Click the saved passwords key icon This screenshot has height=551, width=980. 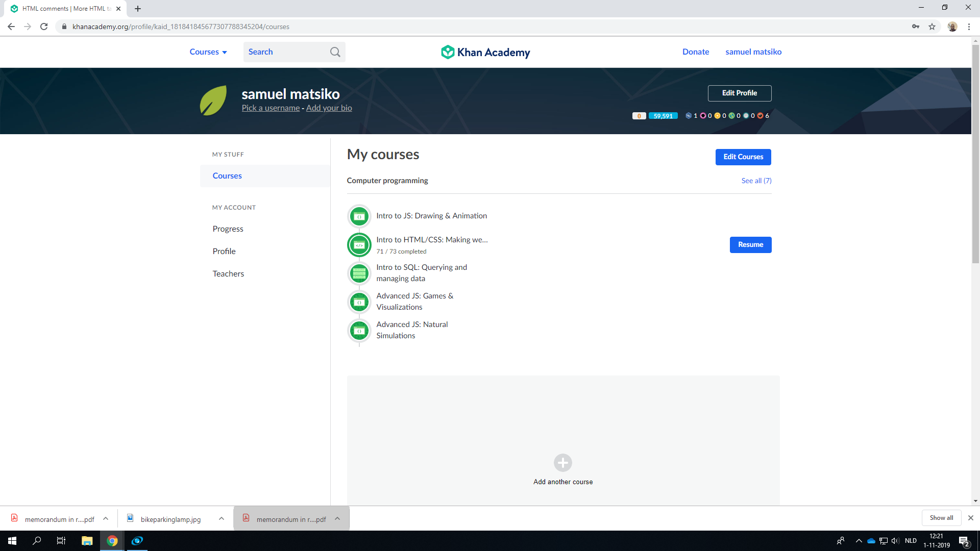click(916, 27)
